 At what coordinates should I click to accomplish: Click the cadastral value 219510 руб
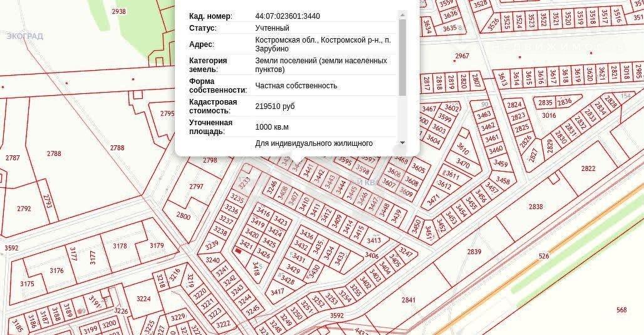click(274, 106)
